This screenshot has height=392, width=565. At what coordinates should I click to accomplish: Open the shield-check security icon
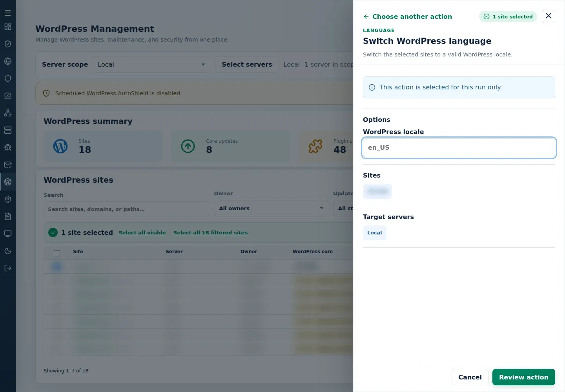[8, 44]
